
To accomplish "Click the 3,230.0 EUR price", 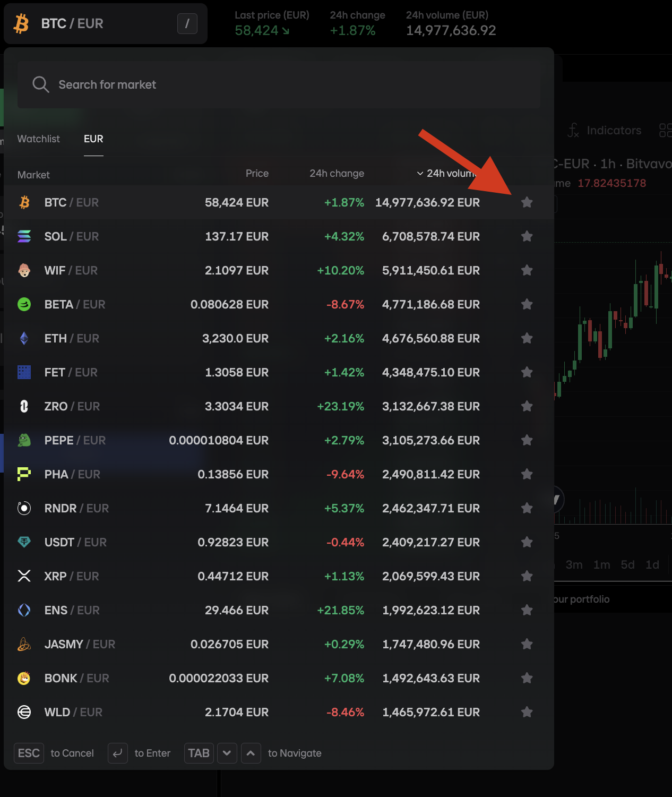I will (235, 338).
